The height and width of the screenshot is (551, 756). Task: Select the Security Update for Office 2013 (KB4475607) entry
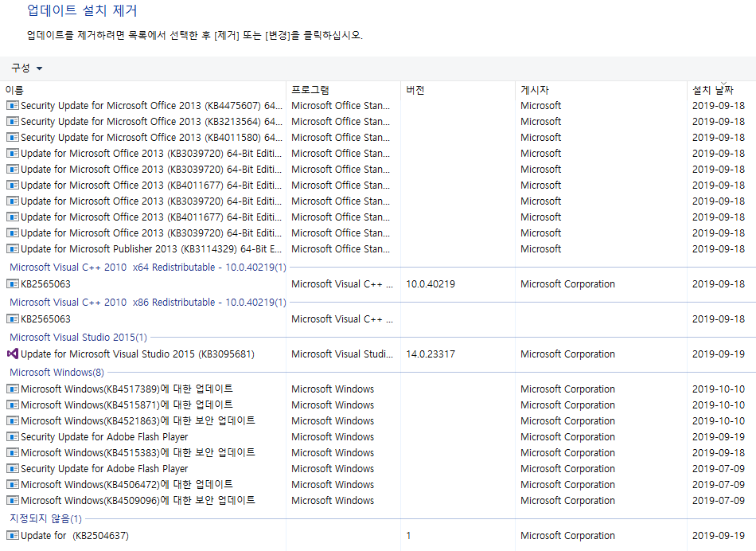point(151,105)
